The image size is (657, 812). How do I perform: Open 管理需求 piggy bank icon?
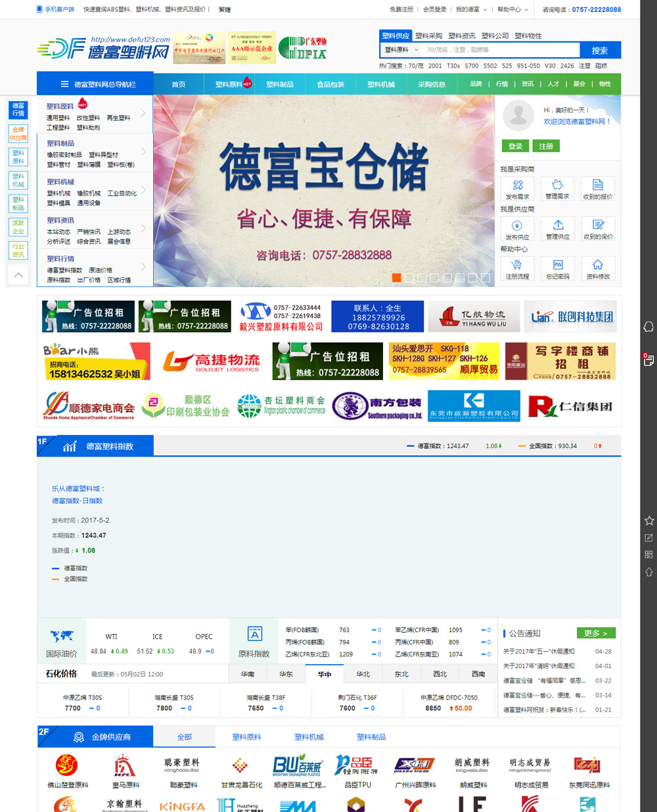558,185
